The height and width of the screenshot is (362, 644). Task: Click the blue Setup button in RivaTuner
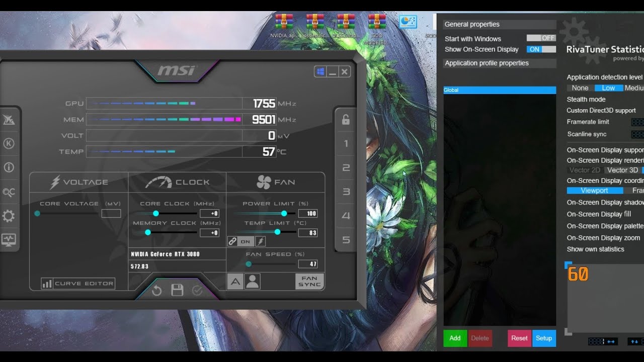tap(544, 338)
